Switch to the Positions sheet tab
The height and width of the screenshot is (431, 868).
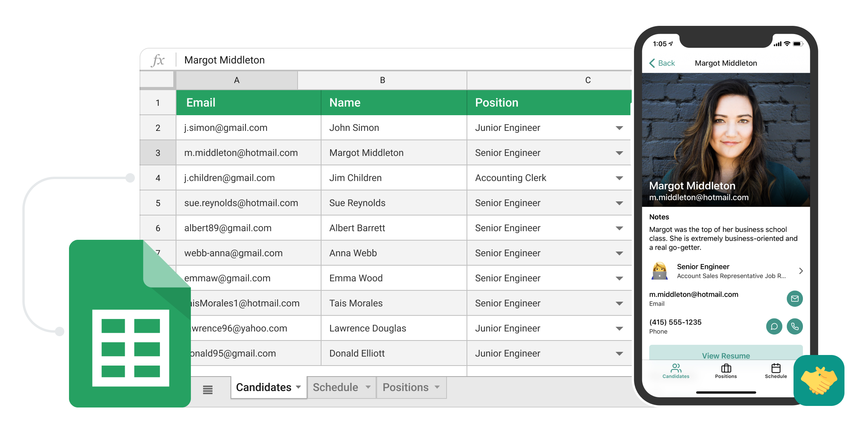pos(405,388)
